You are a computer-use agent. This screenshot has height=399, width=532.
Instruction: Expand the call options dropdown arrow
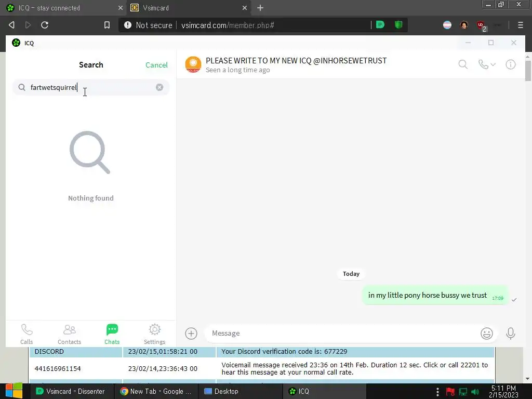click(493, 64)
